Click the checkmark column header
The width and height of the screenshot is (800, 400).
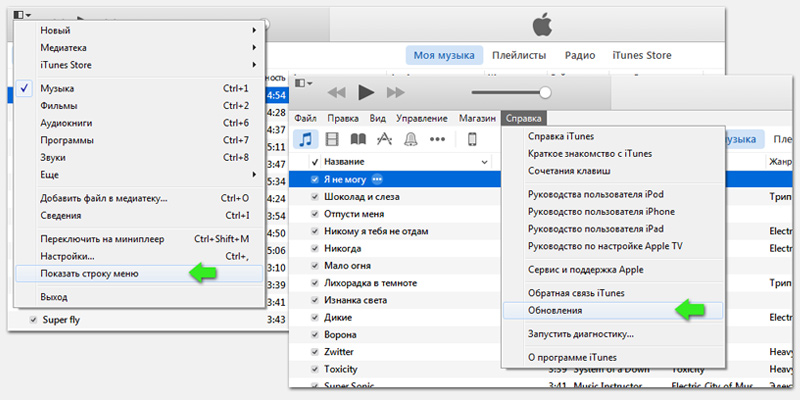pos(315,162)
